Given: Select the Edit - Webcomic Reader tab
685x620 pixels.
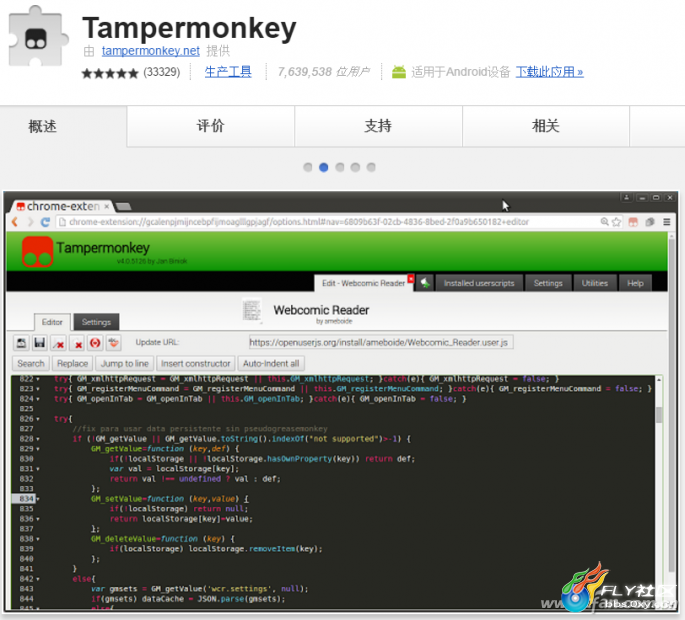Looking at the screenshot, I should tap(363, 283).
